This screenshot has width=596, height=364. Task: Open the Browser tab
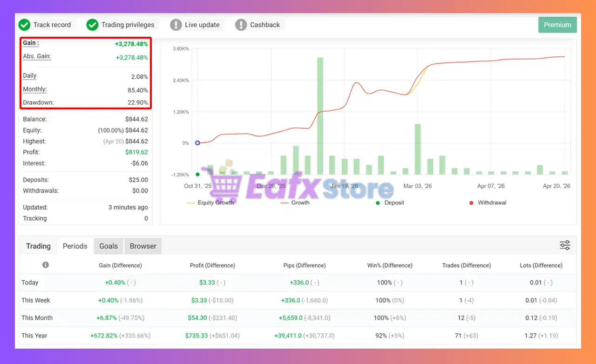[143, 246]
